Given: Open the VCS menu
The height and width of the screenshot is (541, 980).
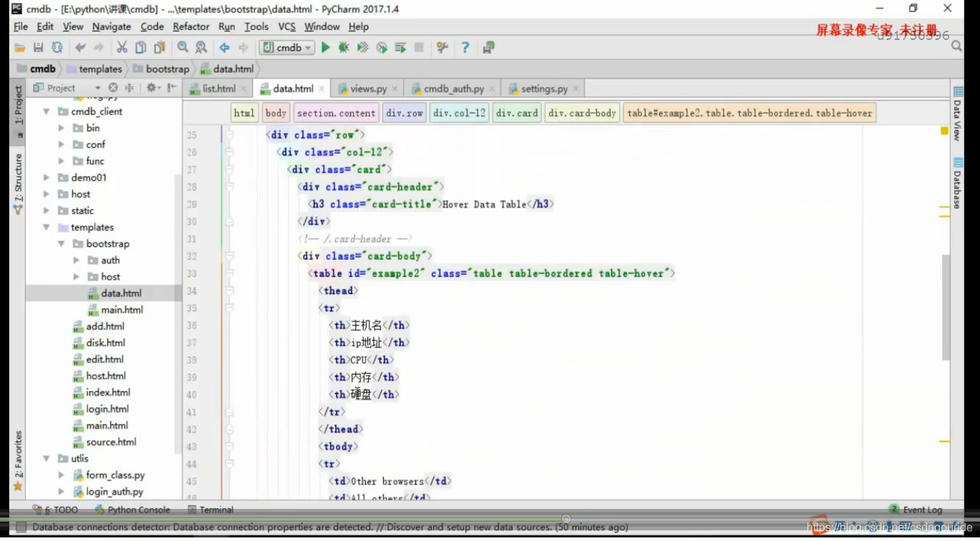Looking at the screenshot, I should [x=287, y=26].
